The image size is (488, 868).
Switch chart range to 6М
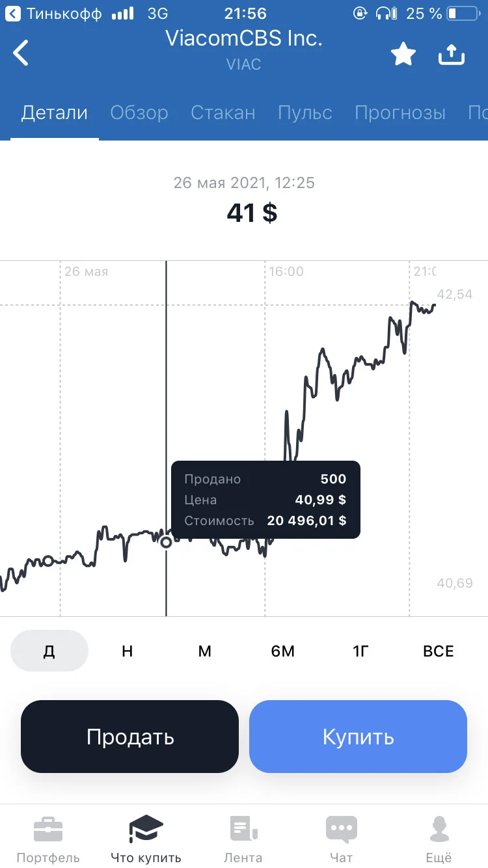283,651
